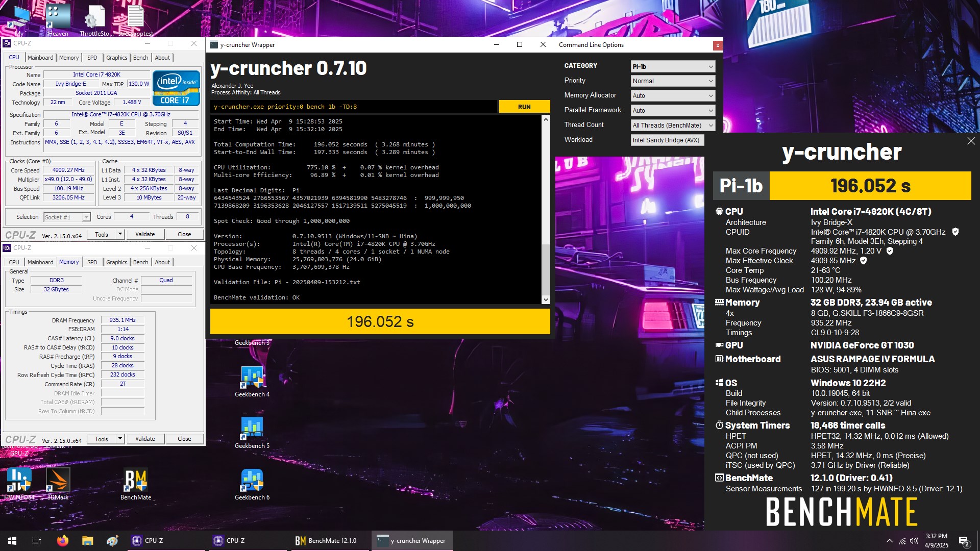980x551 pixels.
Task: Launch Geekbench 5 desktop shortcut
Action: (x=252, y=433)
